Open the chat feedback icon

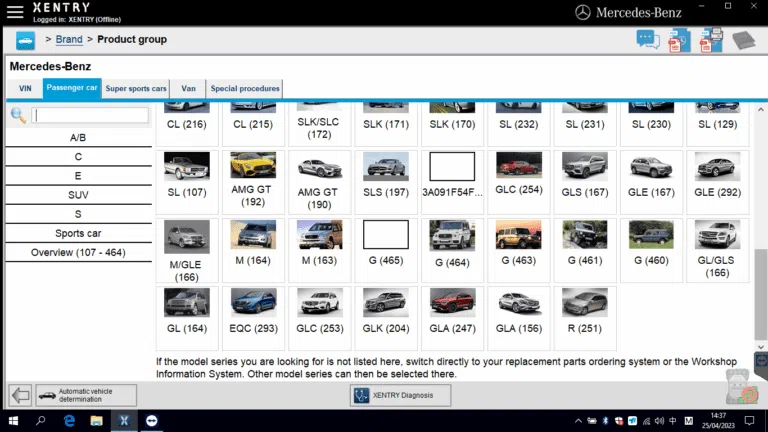coord(648,40)
